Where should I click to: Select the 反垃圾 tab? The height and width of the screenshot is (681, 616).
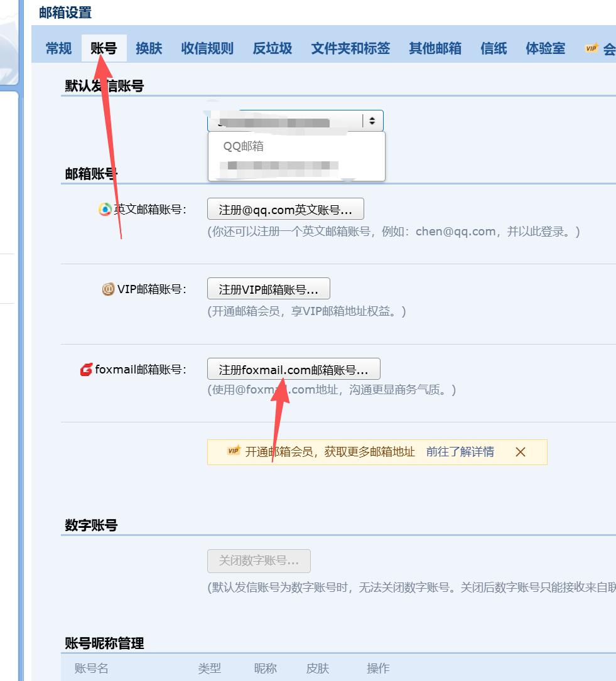click(x=273, y=48)
